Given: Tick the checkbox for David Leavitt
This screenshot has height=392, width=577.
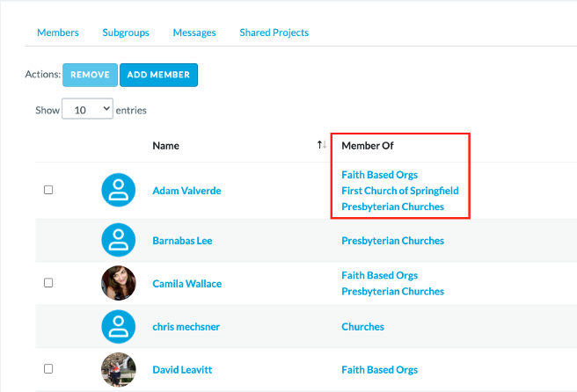Looking at the screenshot, I should 48,369.
